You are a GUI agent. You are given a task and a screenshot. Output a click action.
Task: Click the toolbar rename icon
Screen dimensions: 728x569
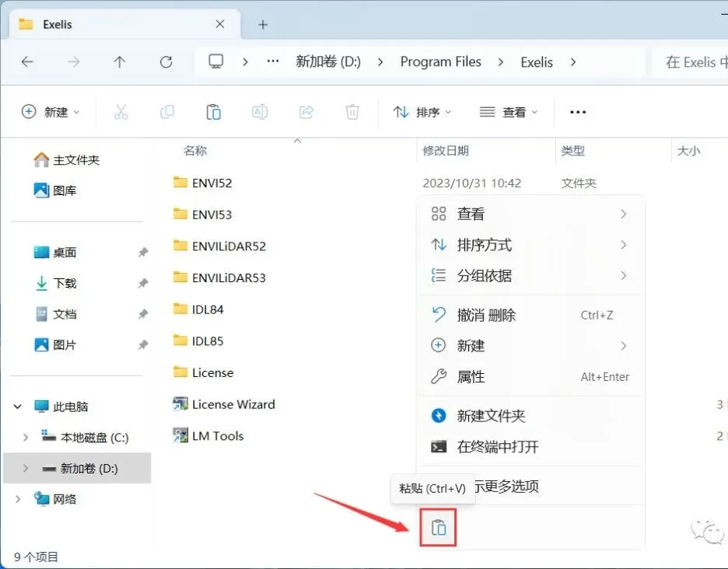coord(260,112)
